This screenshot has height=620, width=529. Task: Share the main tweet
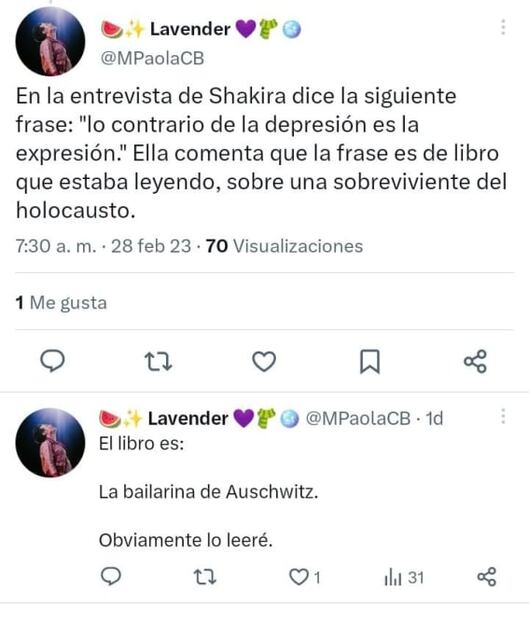(x=475, y=361)
